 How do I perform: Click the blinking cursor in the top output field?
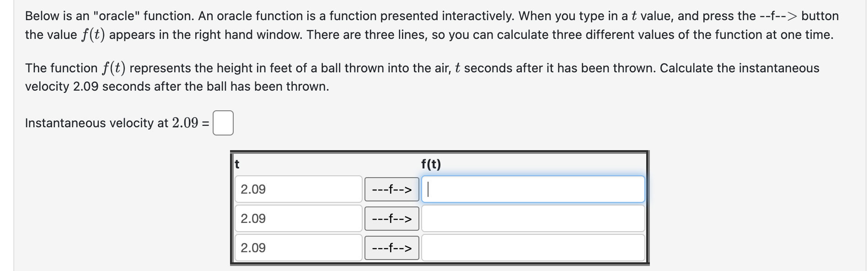click(x=426, y=189)
